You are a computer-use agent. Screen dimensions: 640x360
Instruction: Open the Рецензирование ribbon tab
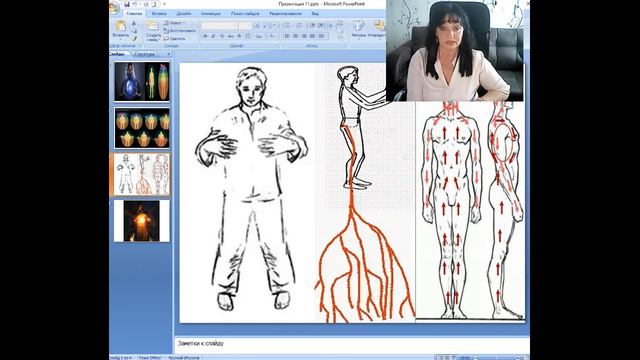(x=285, y=13)
